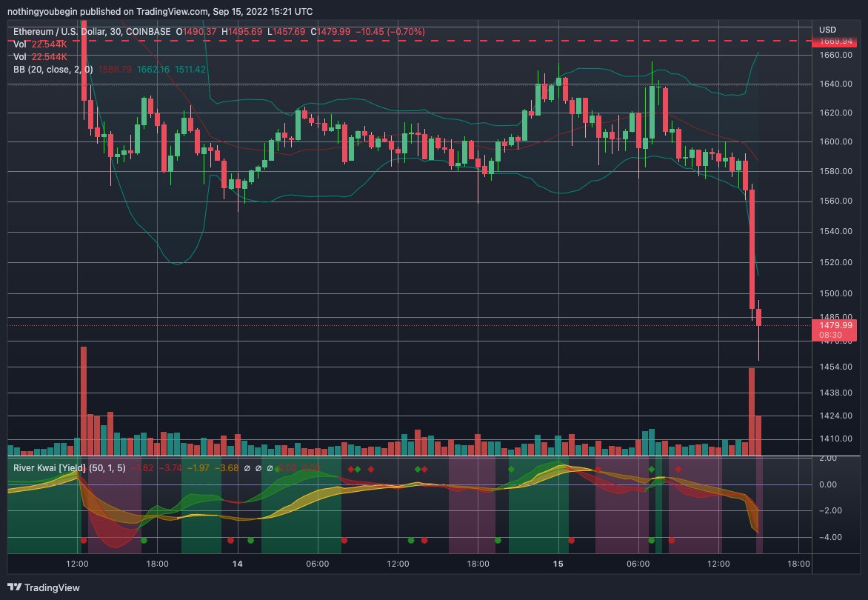Click the current price label 1479.99 on axis
This screenshot has height=600, width=868.
coord(836,325)
